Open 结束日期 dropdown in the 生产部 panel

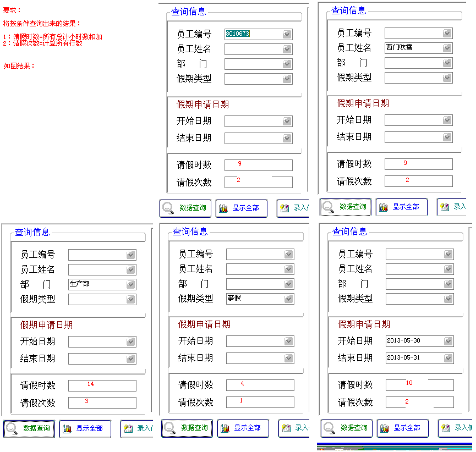[130, 359]
